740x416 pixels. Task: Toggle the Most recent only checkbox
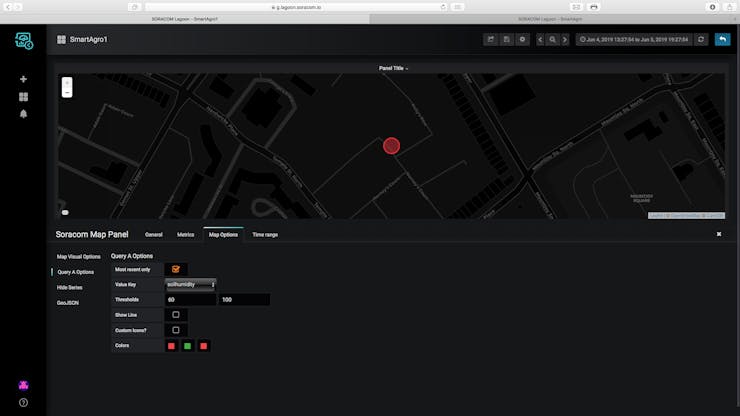(176, 270)
